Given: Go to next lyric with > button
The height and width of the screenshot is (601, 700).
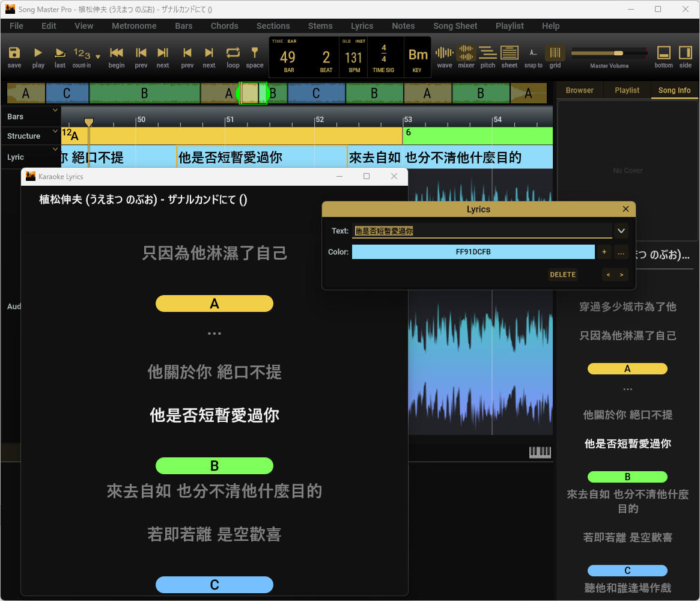Looking at the screenshot, I should 621,275.
